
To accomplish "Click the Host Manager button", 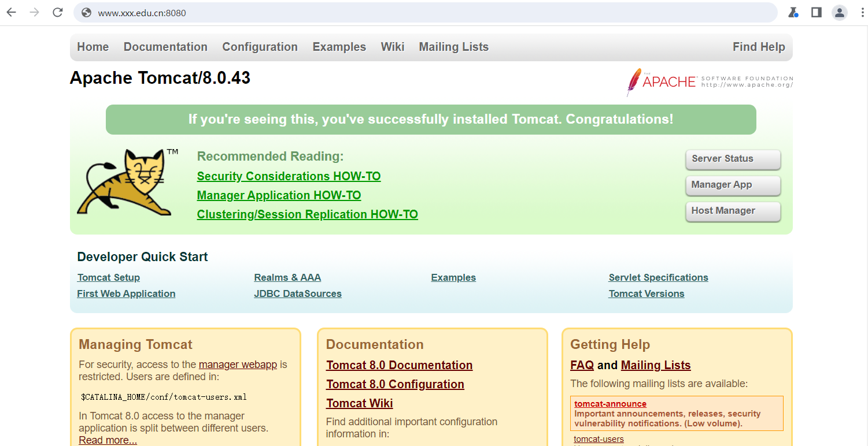I will [x=733, y=211].
